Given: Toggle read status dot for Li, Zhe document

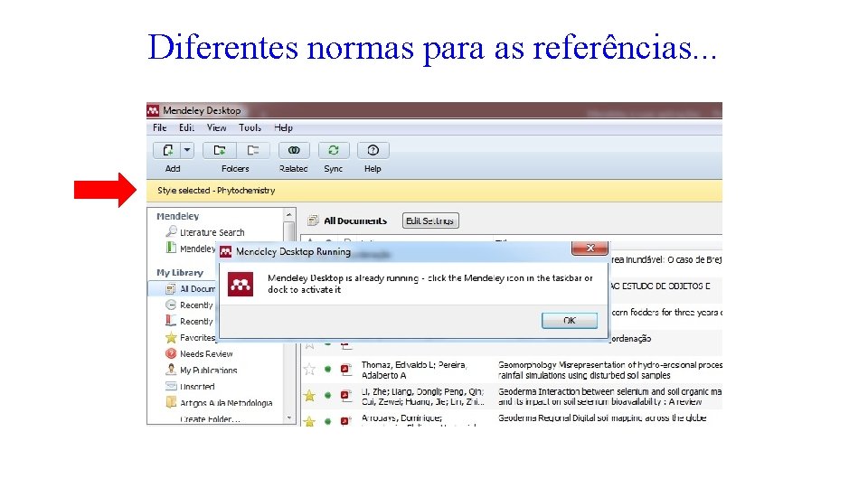Looking at the screenshot, I should tap(327, 395).
